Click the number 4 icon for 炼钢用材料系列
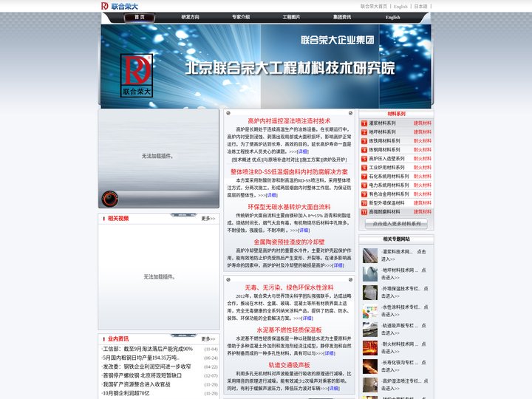This screenshot has height=399, width=532. tap(364, 150)
